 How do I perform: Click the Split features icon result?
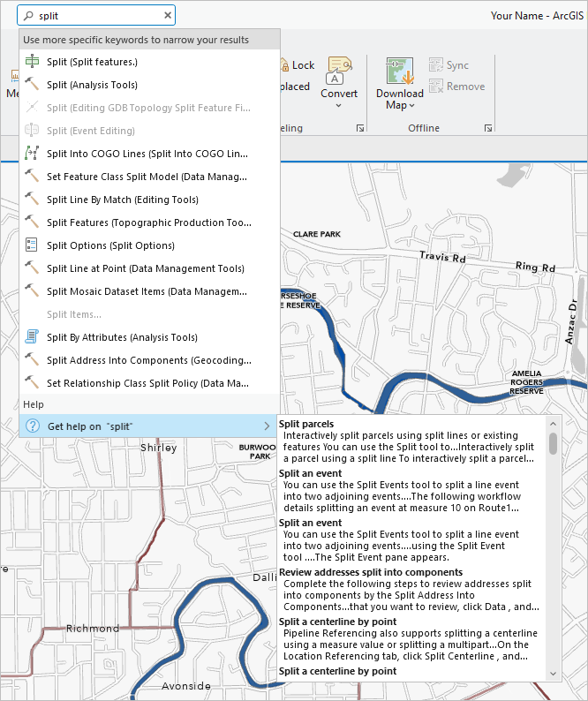tap(33, 62)
